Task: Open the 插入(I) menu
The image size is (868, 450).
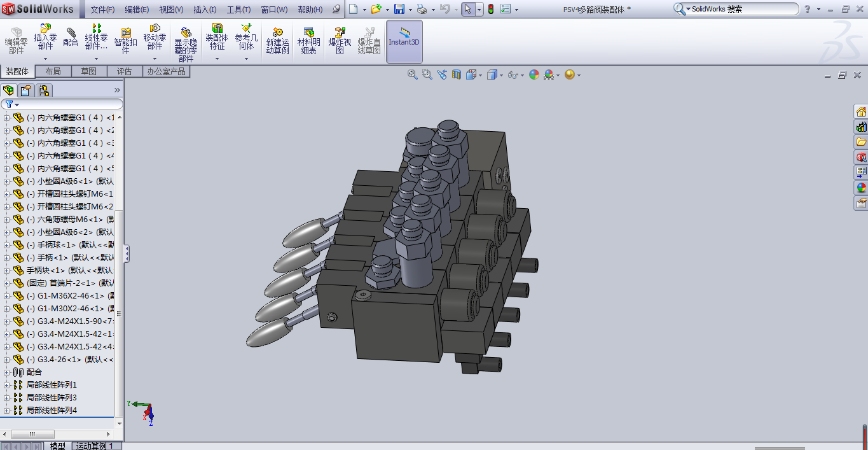Action: click(205, 10)
